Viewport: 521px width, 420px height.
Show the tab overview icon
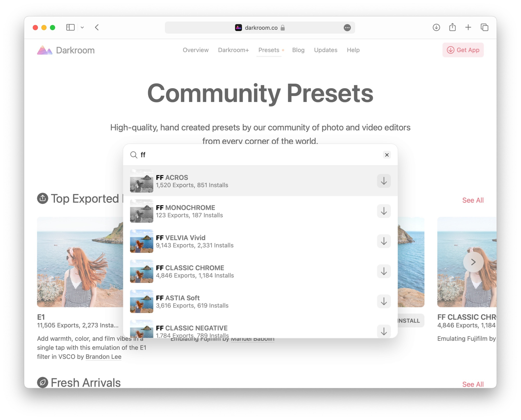[485, 27]
